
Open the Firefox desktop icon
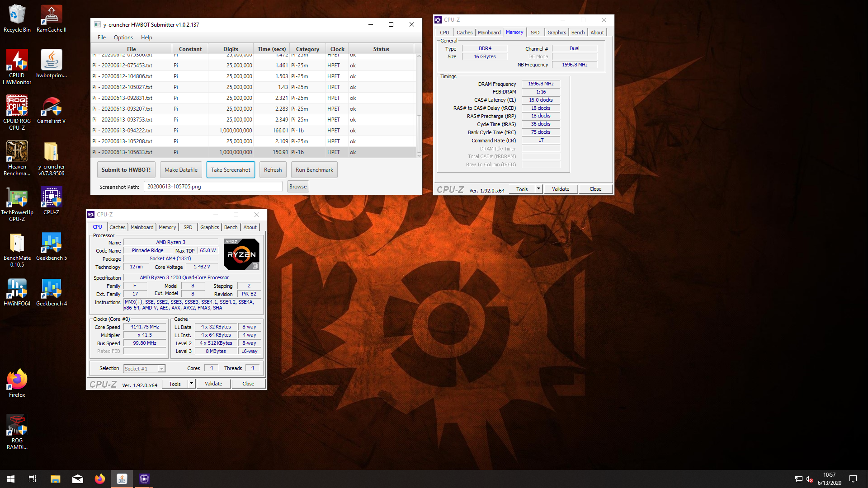tap(17, 383)
